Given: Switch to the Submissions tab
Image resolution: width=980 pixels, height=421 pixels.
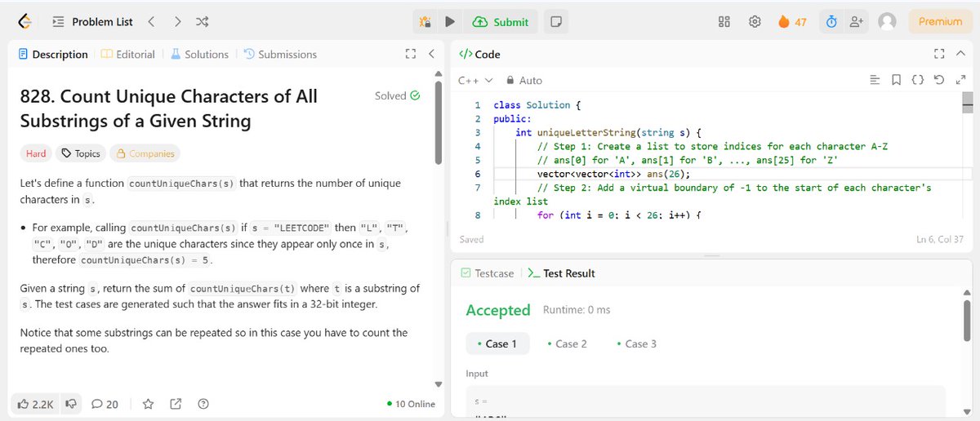Looking at the screenshot, I should tap(281, 55).
